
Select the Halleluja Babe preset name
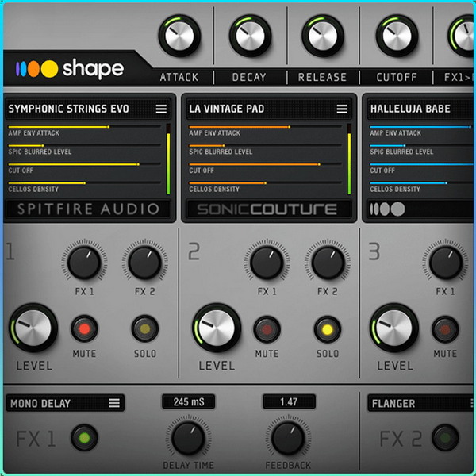410,109
